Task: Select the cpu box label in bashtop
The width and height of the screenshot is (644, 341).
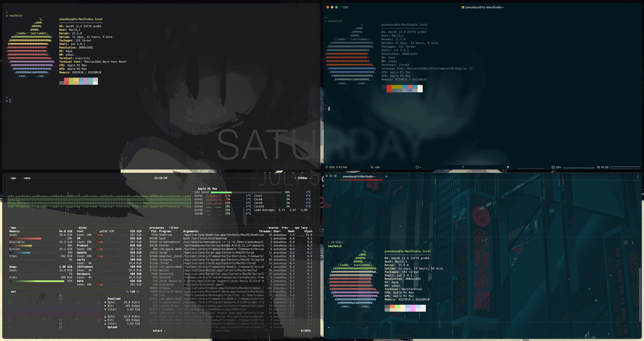Action: click(x=13, y=178)
